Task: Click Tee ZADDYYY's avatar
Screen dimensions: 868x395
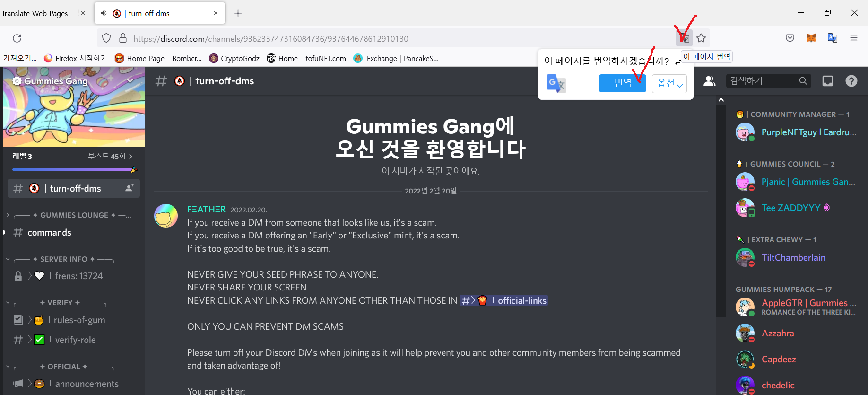Action: click(x=745, y=208)
